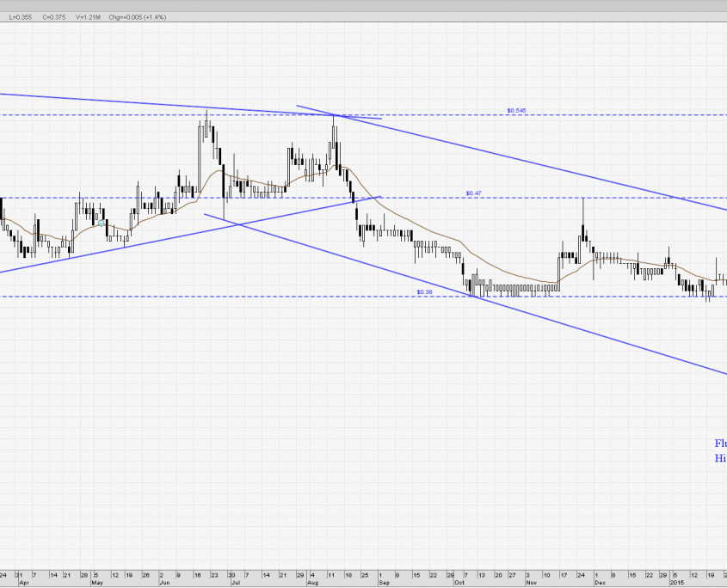Pick Nov on the date axis
Screen dimensions: 727x588
pyautogui.click(x=531, y=580)
